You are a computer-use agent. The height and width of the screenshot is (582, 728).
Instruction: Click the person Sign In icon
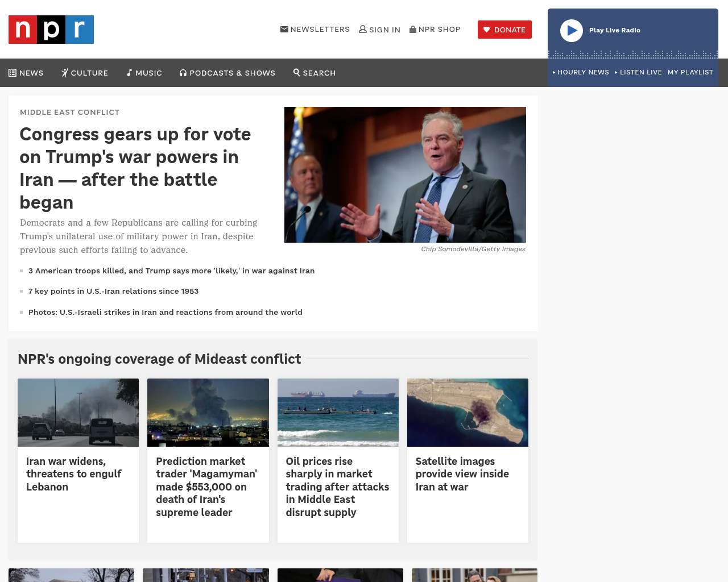363,29
